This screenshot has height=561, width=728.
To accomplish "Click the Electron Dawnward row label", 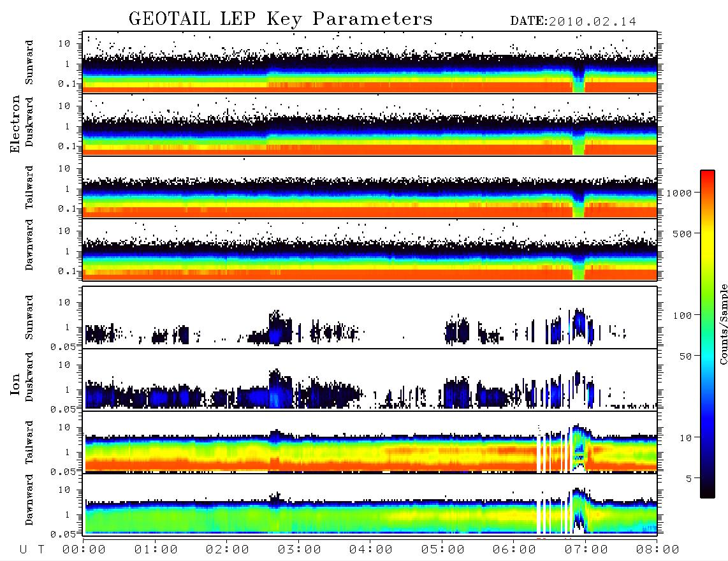I will pos(29,245).
